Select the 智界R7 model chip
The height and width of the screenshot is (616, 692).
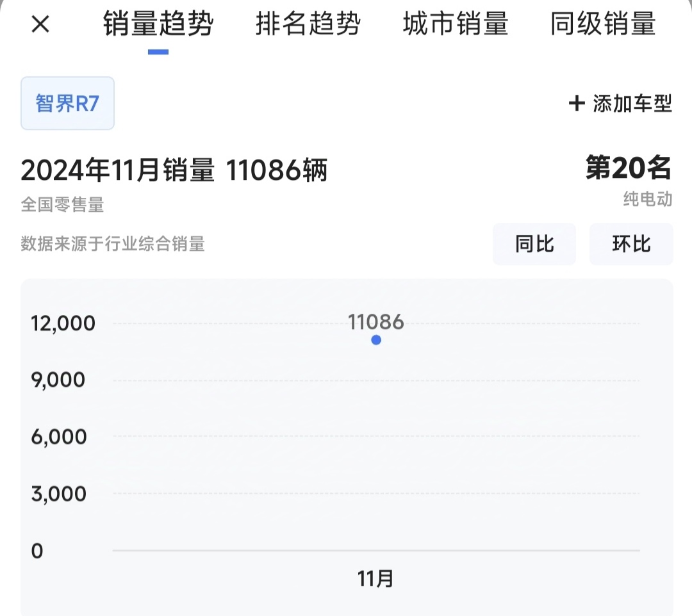[x=67, y=103]
